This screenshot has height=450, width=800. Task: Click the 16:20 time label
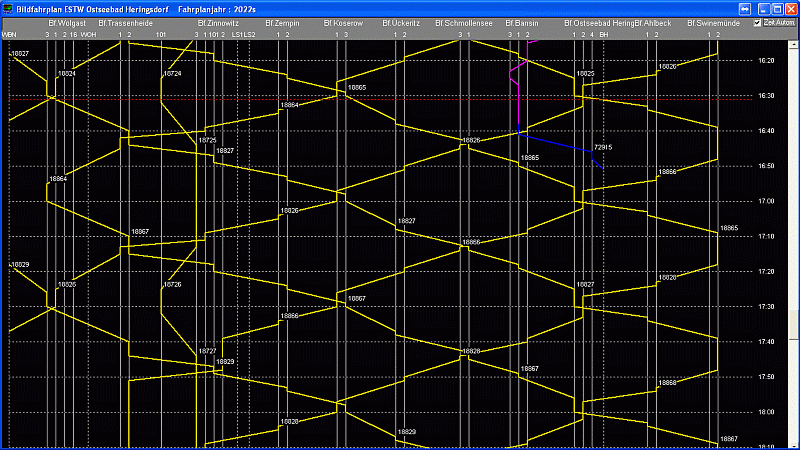[x=766, y=61]
